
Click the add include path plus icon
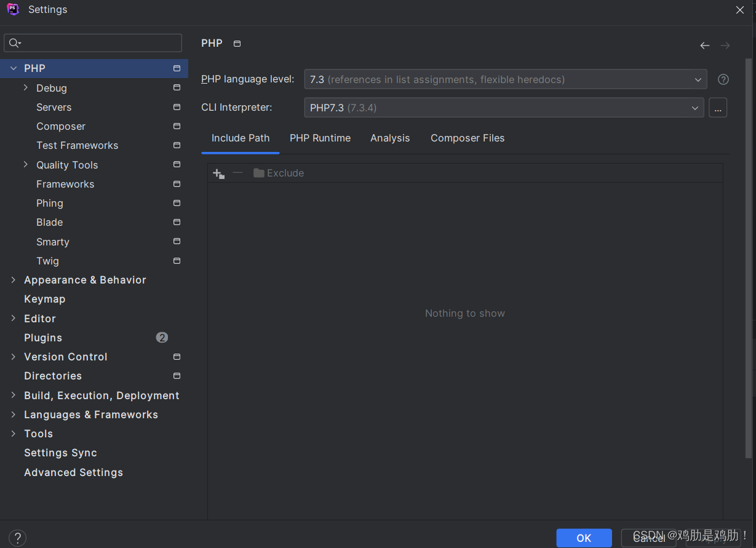click(x=218, y=173)
